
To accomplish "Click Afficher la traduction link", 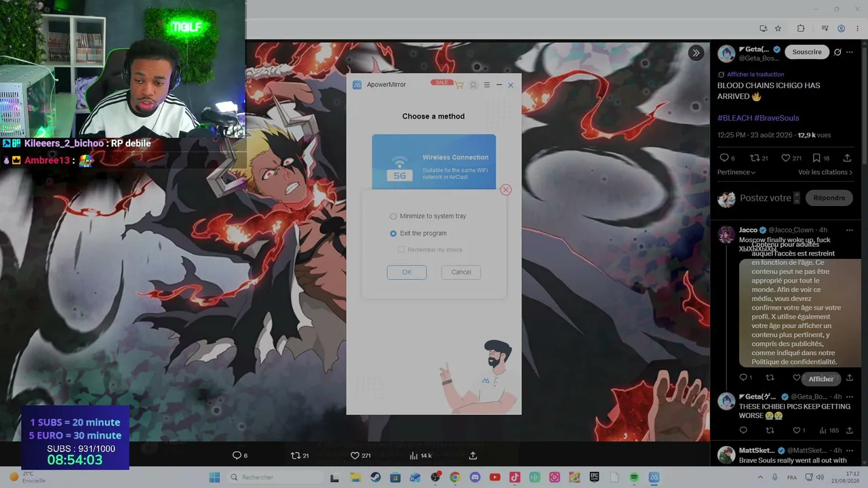I will point(755,75).
